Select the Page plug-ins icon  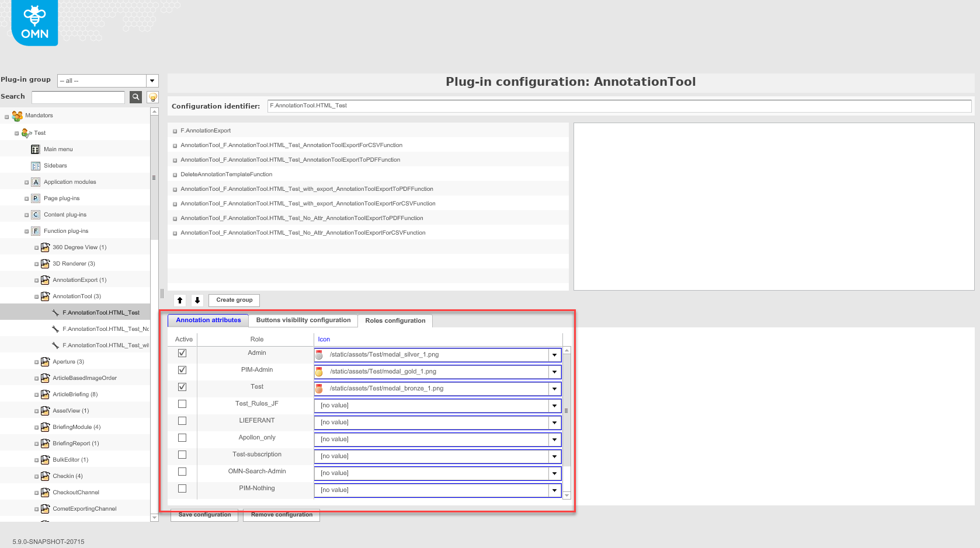point(34,198)
